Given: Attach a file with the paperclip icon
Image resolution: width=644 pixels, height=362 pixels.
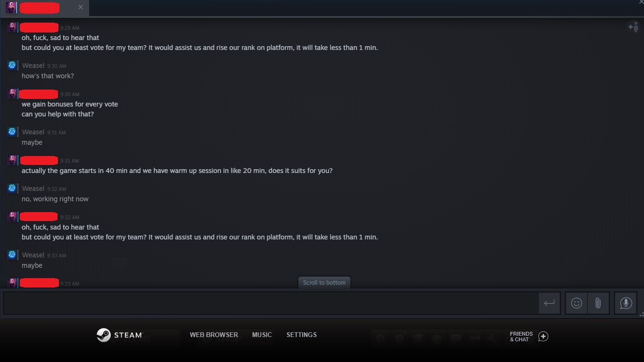Looking at the screenshot, I should pos(598,303).
